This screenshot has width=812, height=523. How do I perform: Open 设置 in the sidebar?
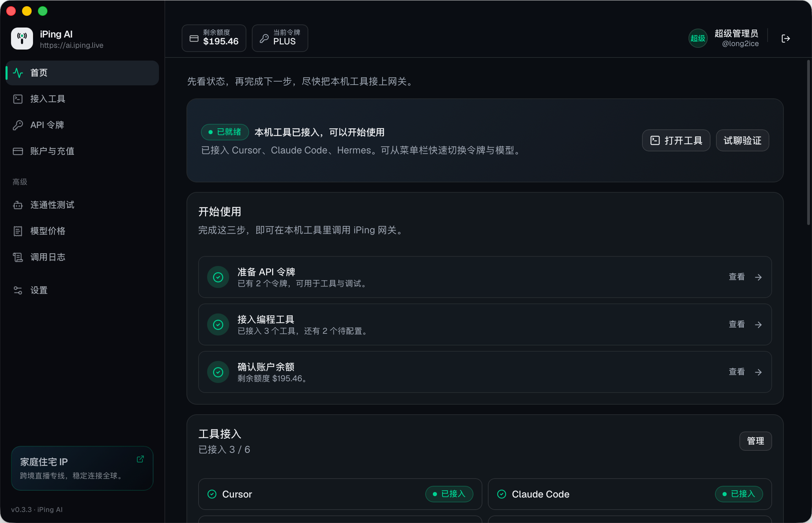point(83,290)
